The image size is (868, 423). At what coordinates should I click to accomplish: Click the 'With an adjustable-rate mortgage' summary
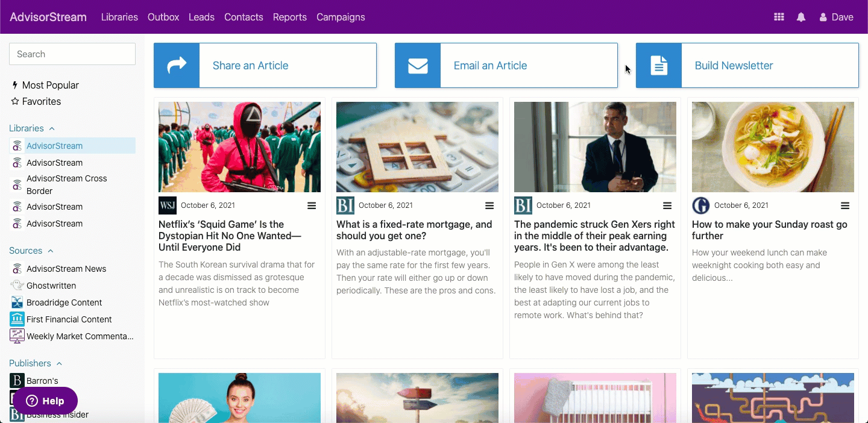(416, 272)
